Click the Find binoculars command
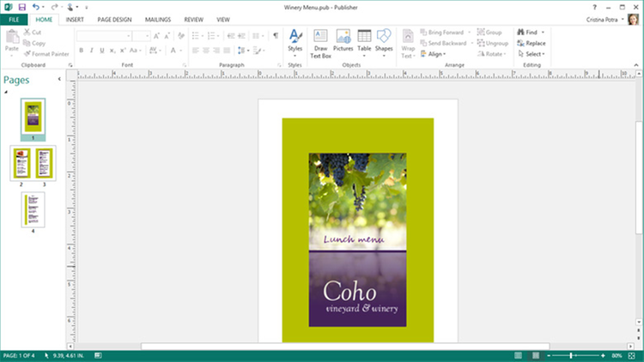This screenshot has width=644, height=362. (x=527, y=32)
